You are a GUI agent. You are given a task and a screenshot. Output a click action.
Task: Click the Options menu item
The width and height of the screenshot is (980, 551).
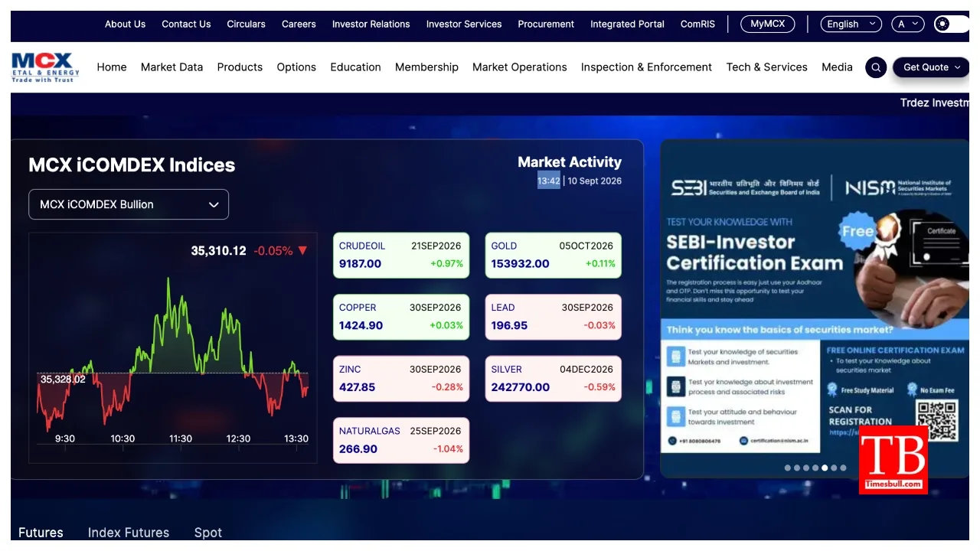[296, 67]
